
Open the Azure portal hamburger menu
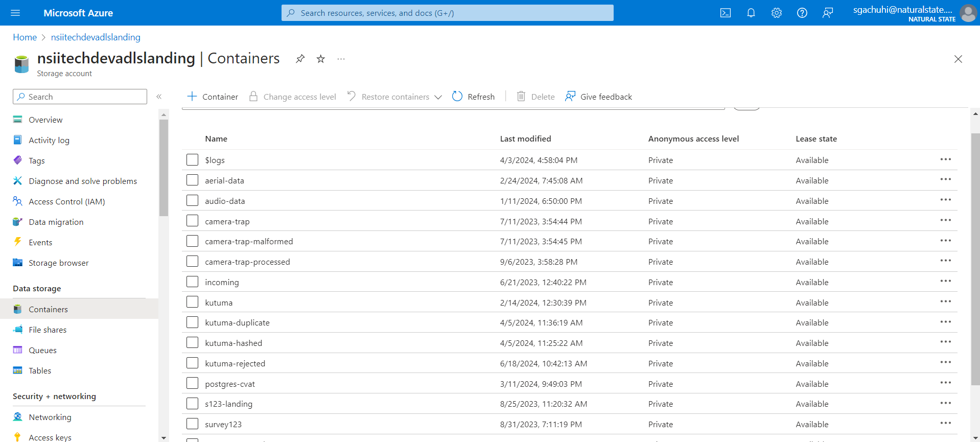pos(15,13)
